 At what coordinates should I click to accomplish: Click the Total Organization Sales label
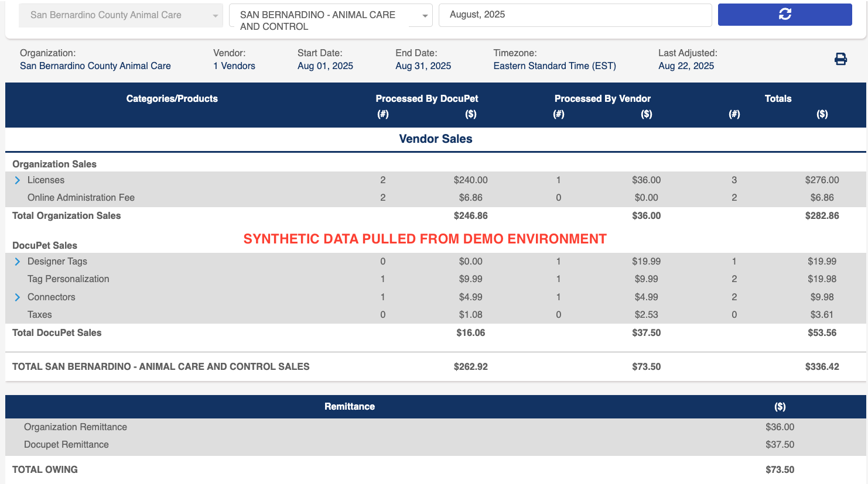coord(67,216)
